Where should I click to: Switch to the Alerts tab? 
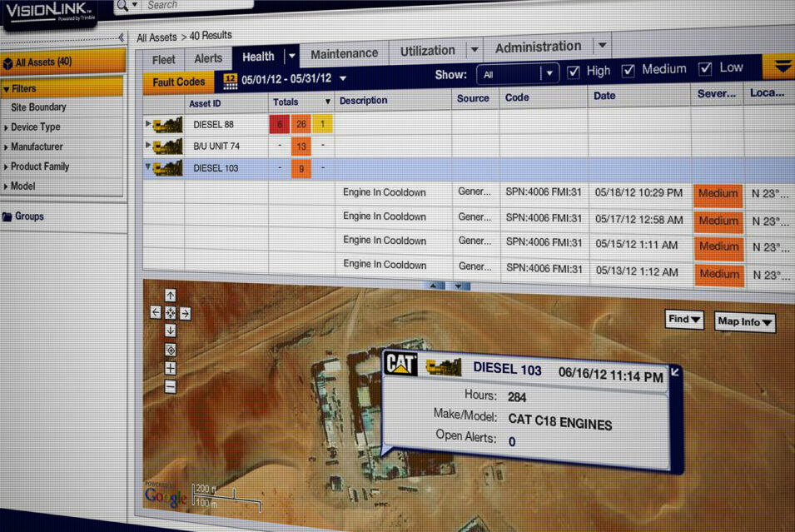tap(208, 58)
